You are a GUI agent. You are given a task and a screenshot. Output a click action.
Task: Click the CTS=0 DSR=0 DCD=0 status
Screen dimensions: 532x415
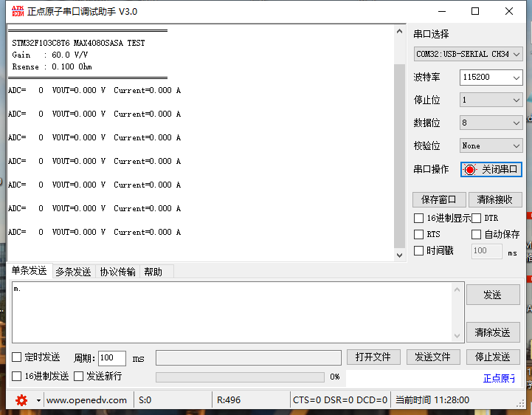(340, 400)
